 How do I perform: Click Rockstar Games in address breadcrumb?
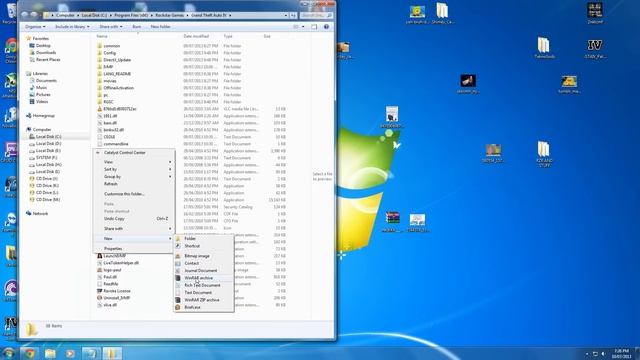(x=170, y=15)
